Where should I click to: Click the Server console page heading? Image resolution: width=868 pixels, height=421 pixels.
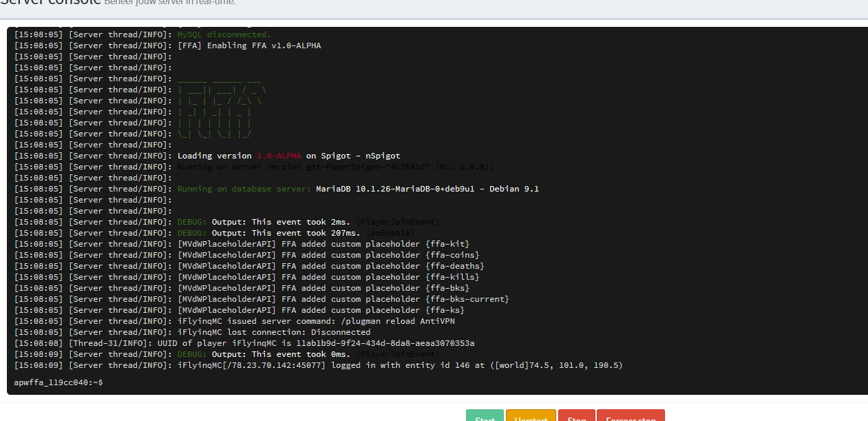[x=48, y=3]
